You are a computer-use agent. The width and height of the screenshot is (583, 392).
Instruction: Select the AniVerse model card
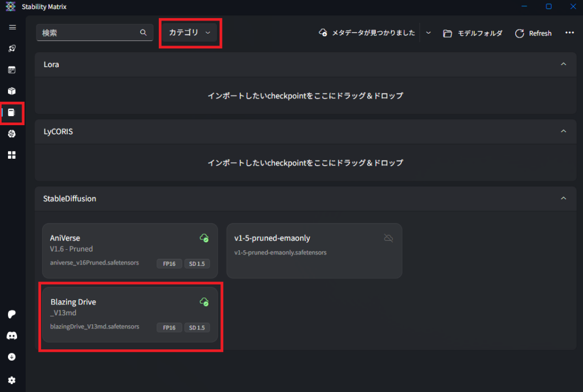point(130,251)
